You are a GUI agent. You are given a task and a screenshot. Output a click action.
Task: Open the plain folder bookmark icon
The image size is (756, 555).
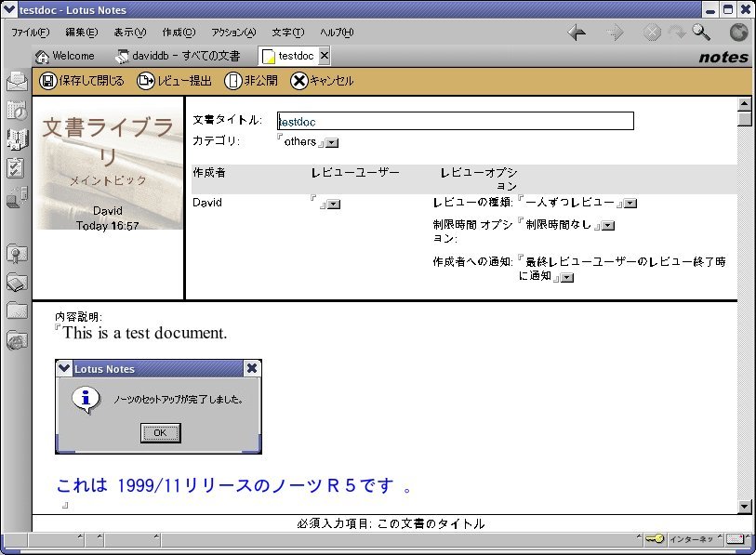[x=17, y=311]
